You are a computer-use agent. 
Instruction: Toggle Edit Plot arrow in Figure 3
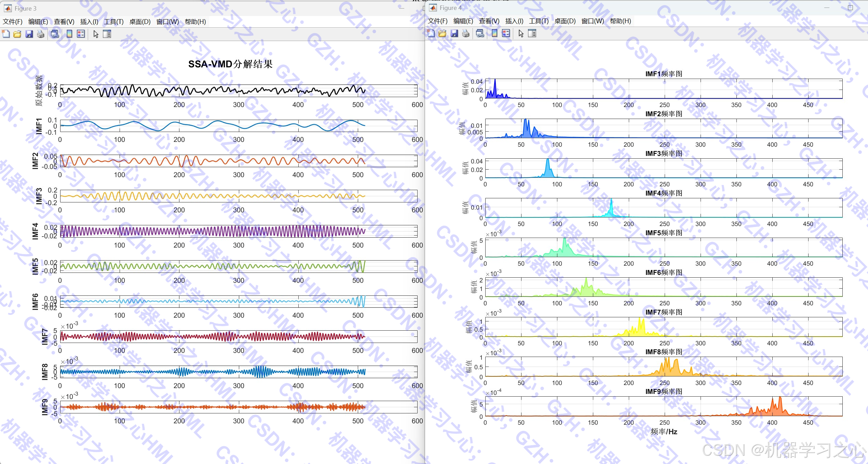(96, 34)
